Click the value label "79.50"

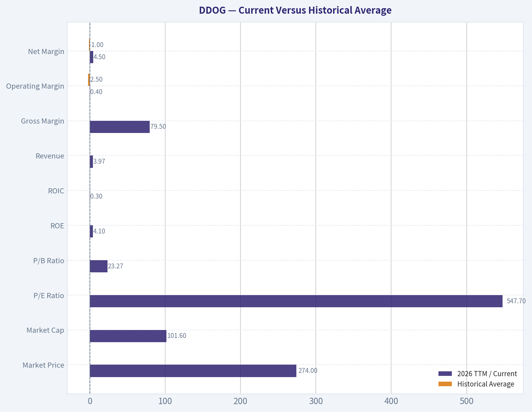coord(158,127)
